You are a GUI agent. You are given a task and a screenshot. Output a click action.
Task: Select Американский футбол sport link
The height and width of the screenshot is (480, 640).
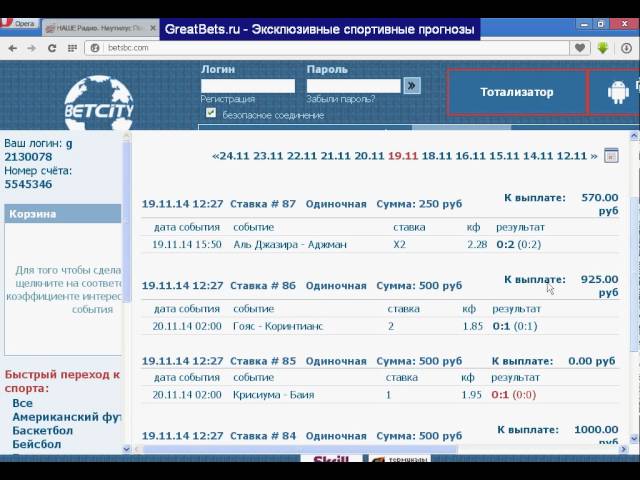pyautogui.click(x=67, y=417)
